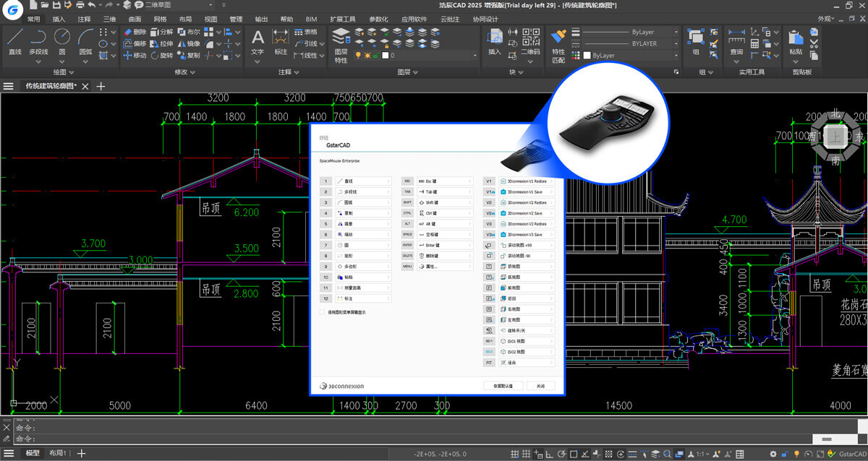Close the 传统建筑轮廓图 drawing tab
The width and height of the screenshot is (868, 461).
click(85, 86)
